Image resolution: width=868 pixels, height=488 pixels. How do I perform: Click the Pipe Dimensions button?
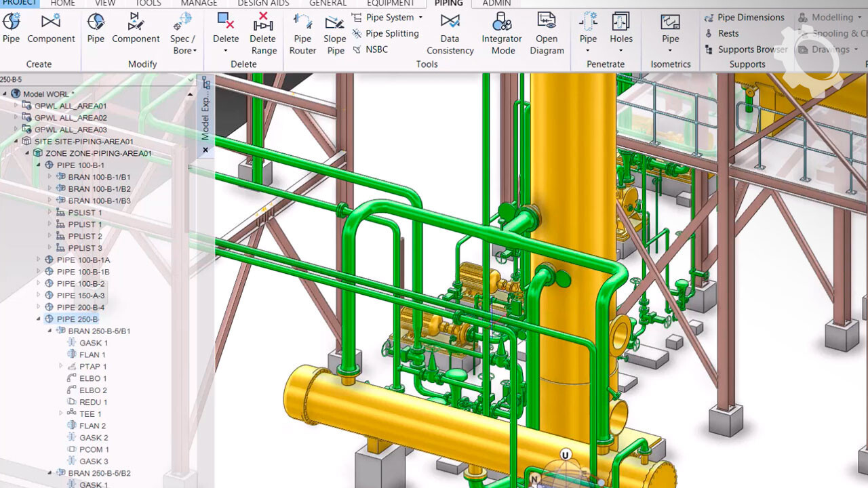click(x=750, y=18)
